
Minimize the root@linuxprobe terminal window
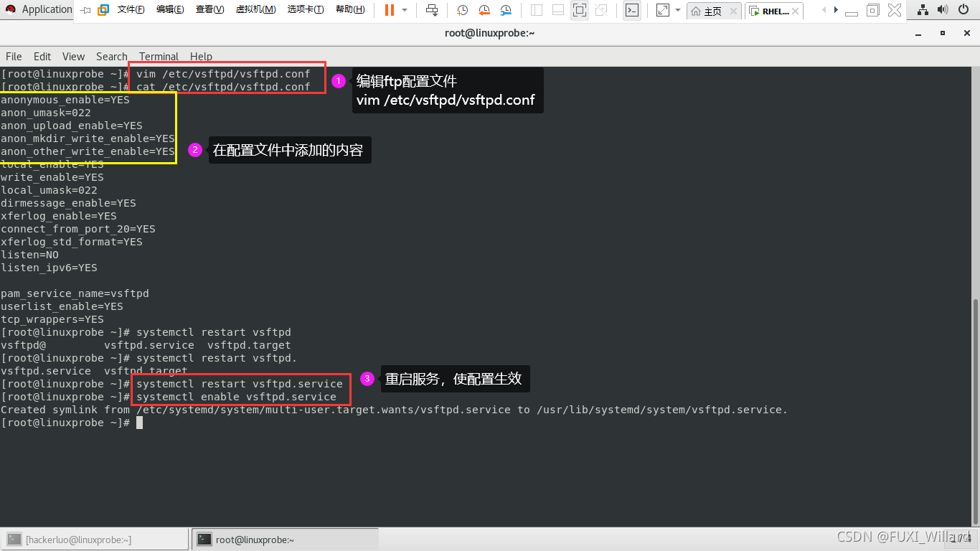(919, 33)
